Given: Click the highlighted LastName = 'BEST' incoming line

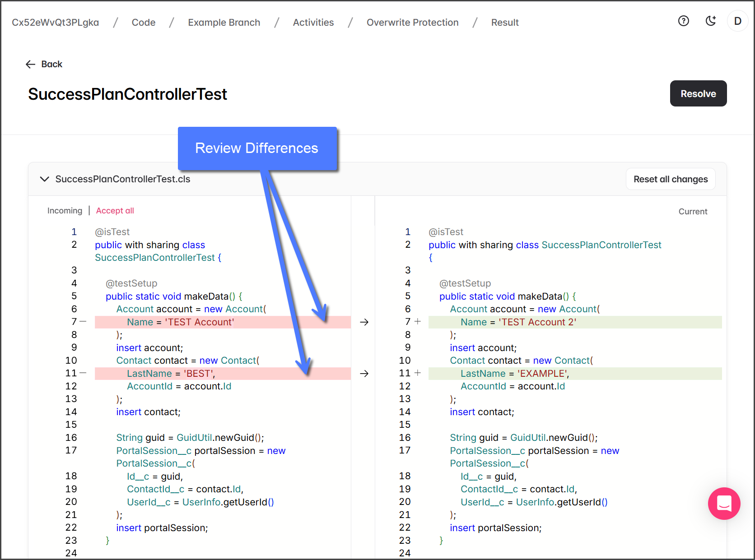Looking at the screenshot, I should click(171, 374).
